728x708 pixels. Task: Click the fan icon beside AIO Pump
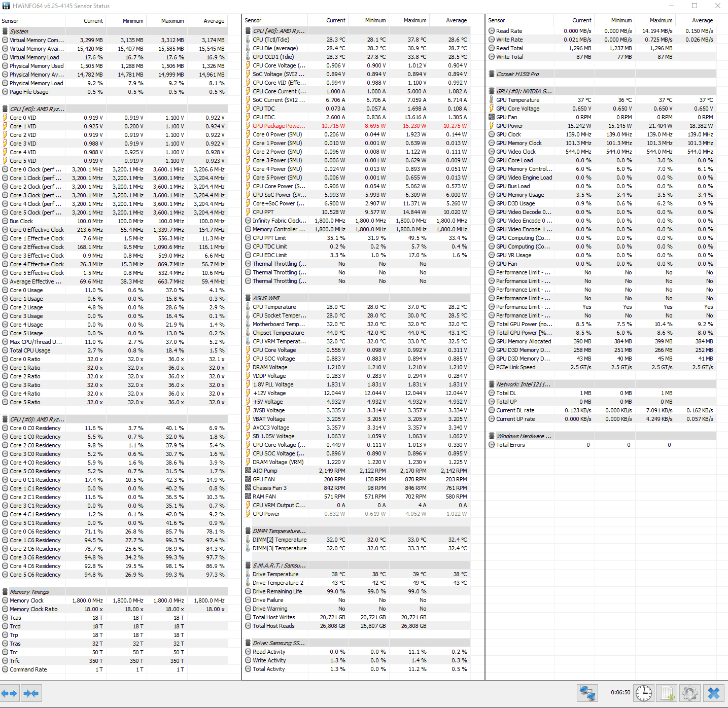pyautogui.click(x=248, y=471)
